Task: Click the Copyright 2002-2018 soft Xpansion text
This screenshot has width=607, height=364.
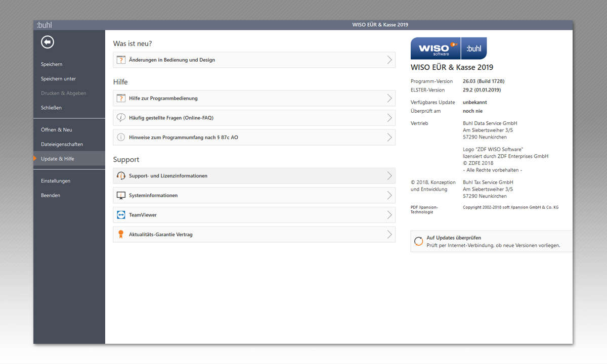Action: (x=510, y=207)
